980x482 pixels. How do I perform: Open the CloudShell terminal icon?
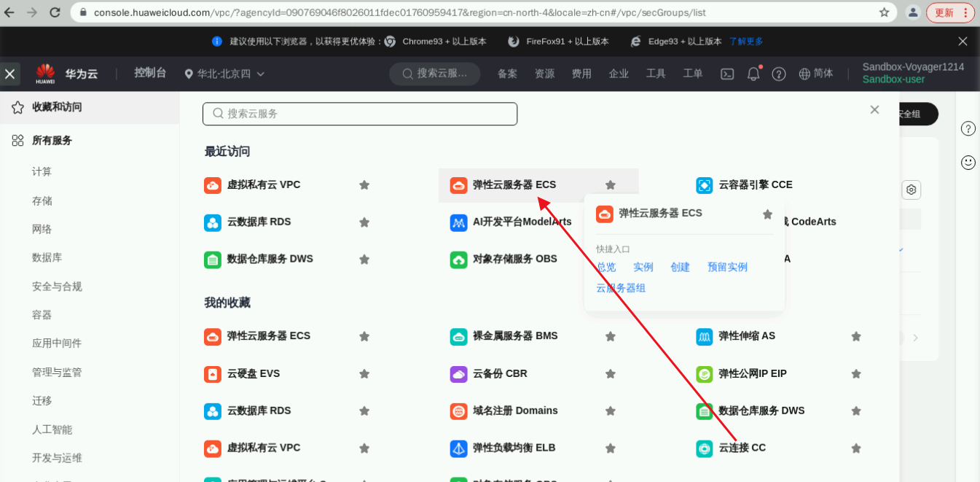point(727,74)
